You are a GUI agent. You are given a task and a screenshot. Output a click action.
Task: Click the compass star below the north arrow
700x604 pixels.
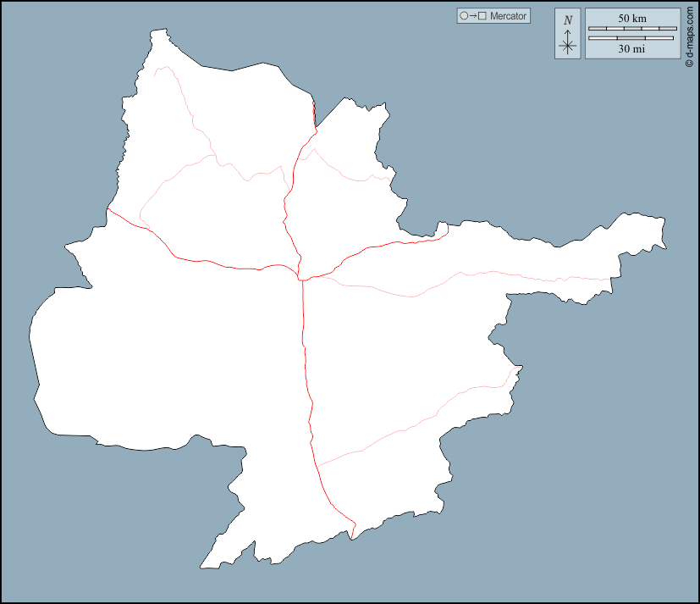point(568,46)
